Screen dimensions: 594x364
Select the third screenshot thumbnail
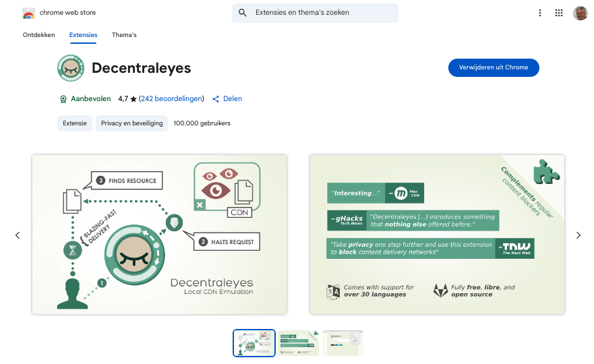343,343
